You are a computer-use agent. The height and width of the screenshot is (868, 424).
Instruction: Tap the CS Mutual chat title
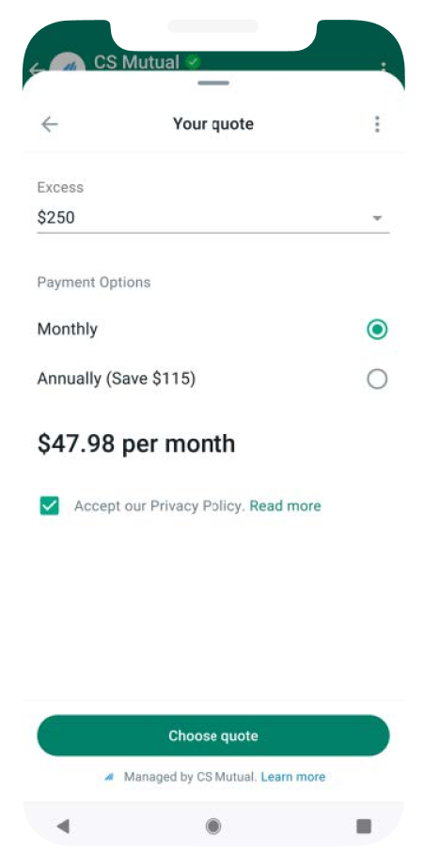[x=136, y=62]
